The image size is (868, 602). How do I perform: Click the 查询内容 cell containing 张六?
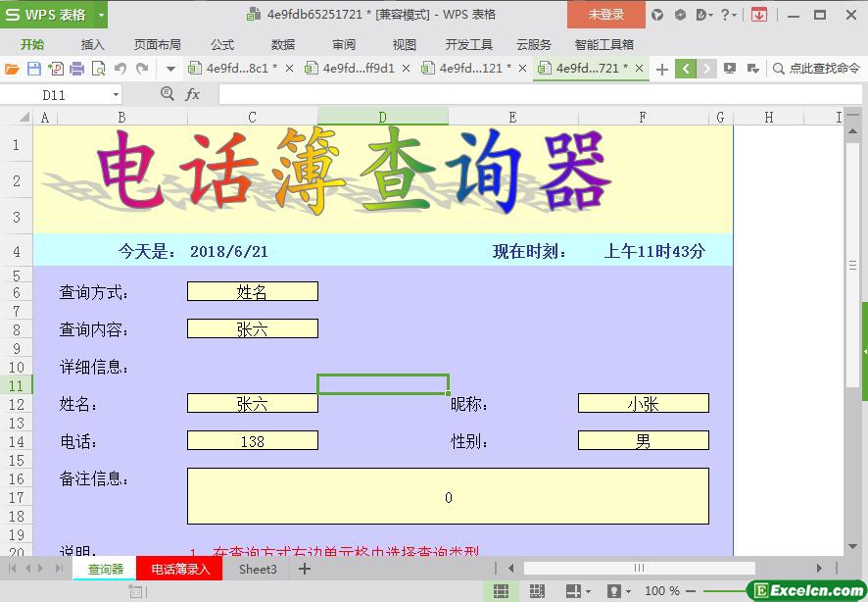click(x=252, y=329)
